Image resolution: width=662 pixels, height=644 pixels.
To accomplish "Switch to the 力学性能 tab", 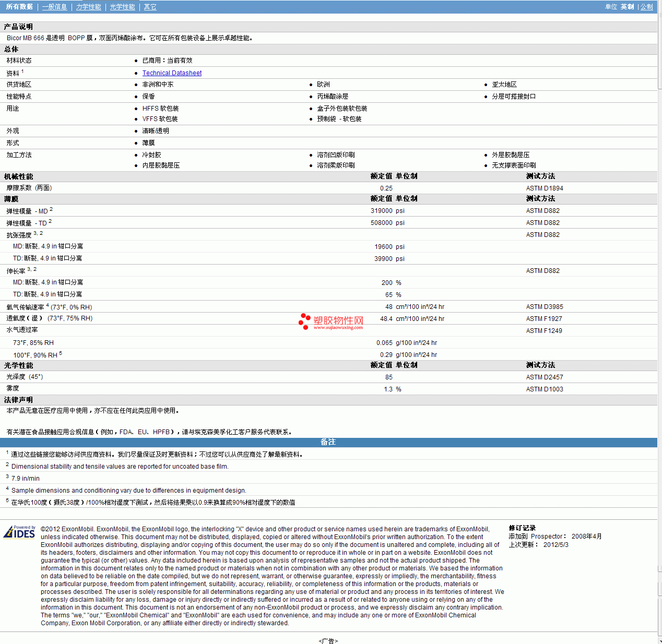I will (89, 7).
